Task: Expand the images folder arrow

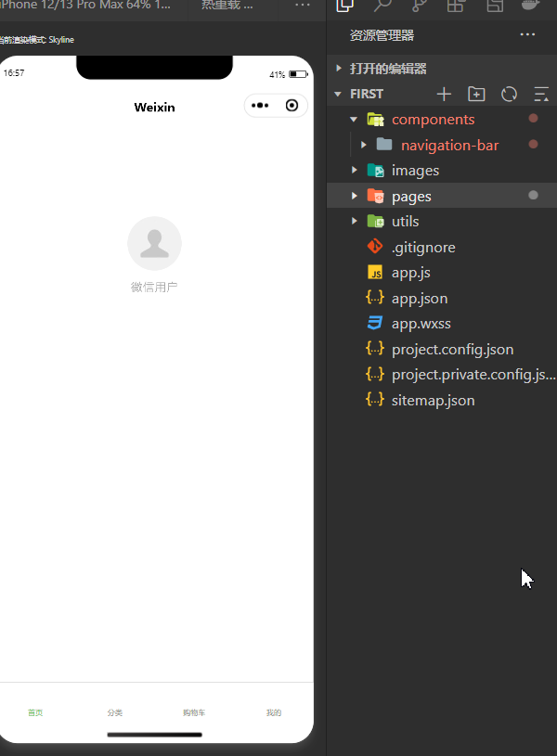Action: pos(355,170)
